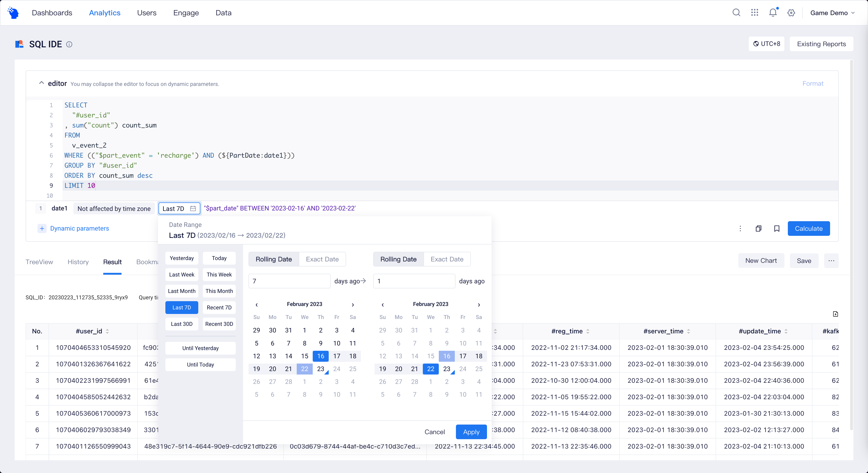Choose the Today preset

(x=219, y=258)
